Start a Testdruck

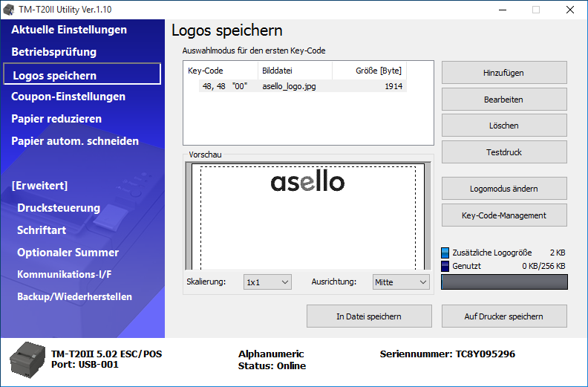click(x=504, y=152)
